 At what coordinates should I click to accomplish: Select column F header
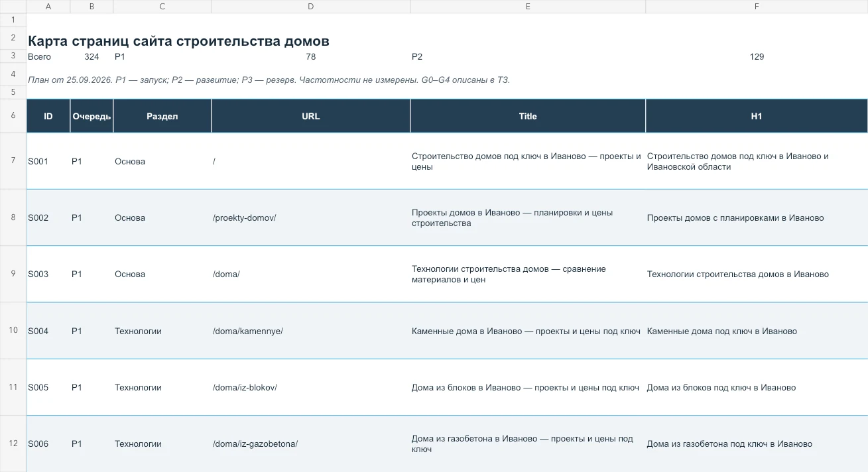[757, 7]
